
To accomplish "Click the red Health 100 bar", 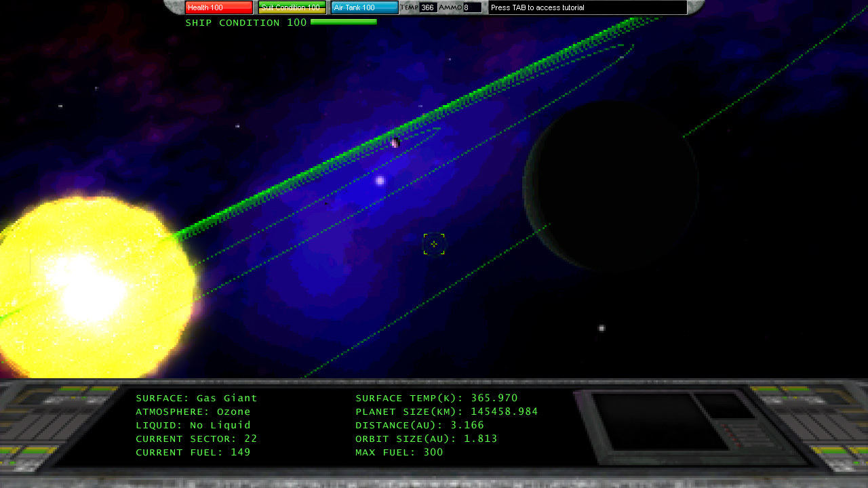I will [x=219, y=7].
